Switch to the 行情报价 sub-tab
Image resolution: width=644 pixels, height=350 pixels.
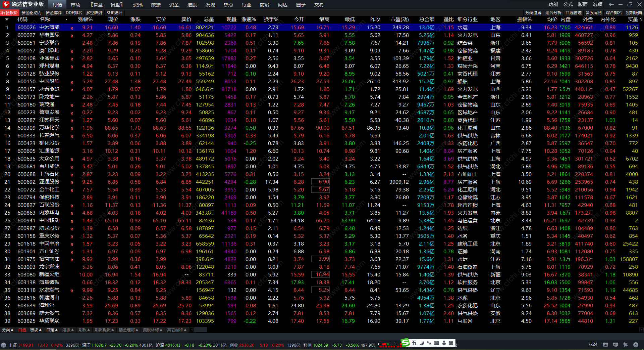(x=10, y=13)
